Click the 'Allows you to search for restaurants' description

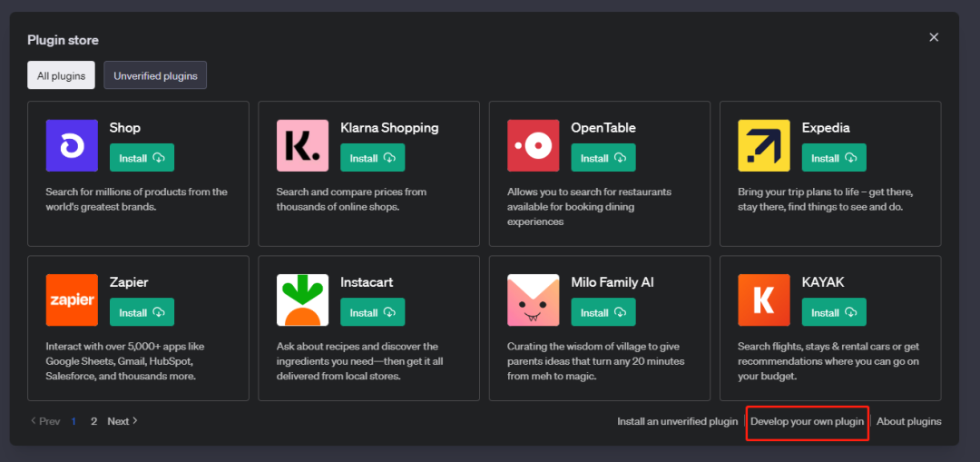click(590, 206)
